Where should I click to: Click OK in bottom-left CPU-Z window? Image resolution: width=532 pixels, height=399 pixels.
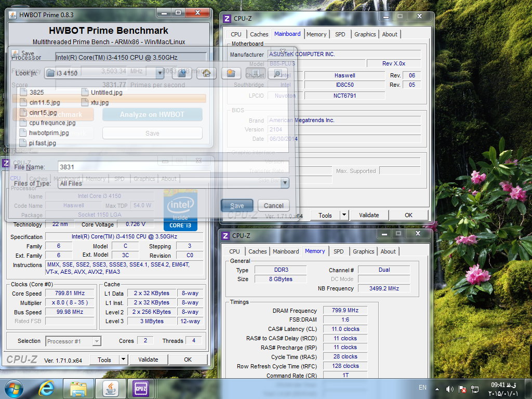pyautogui.click(x=188, y=360)
